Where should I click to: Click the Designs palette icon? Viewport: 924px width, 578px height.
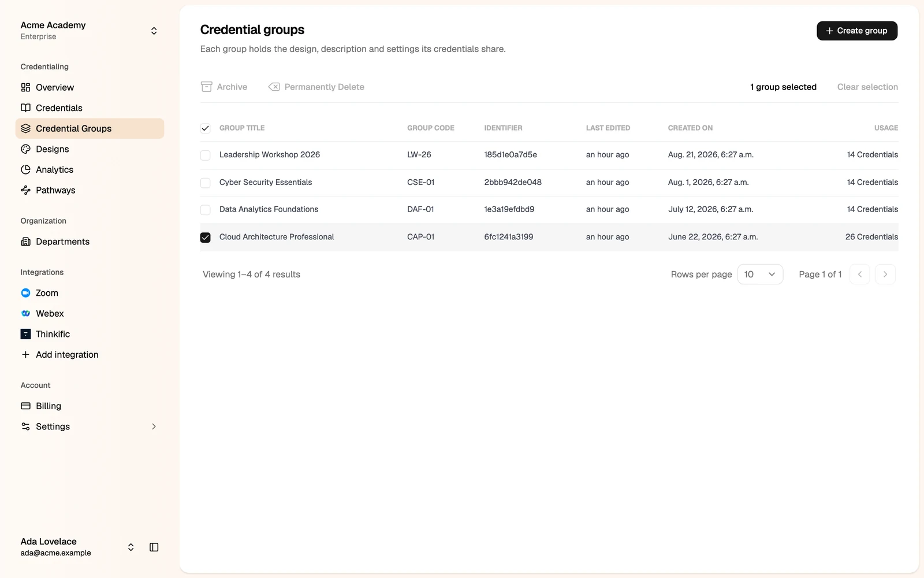[x=25, y=149]
